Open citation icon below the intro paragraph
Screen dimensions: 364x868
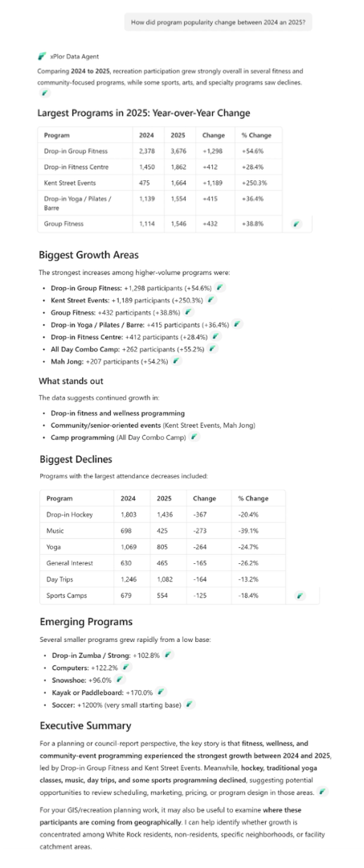coord(45,93)
